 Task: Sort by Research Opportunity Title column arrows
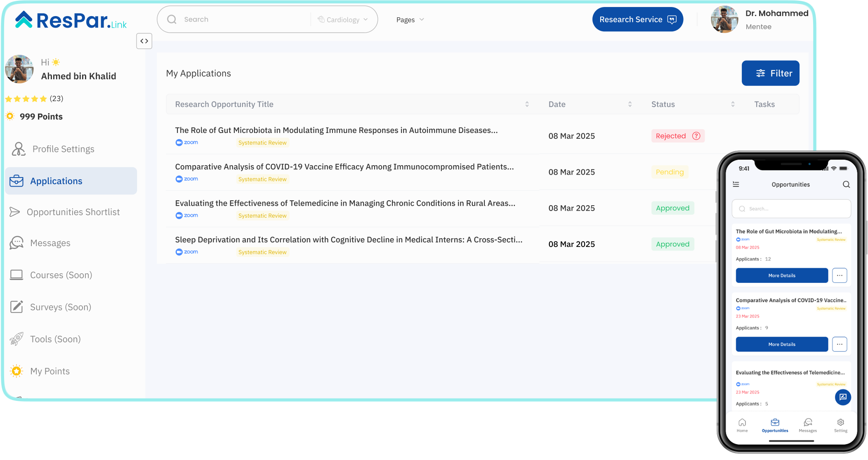(527, 104)
